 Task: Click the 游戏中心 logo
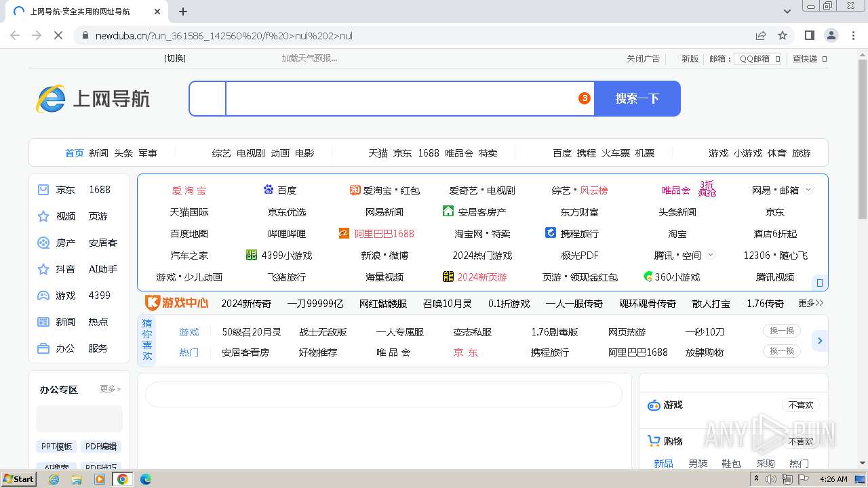176,303
